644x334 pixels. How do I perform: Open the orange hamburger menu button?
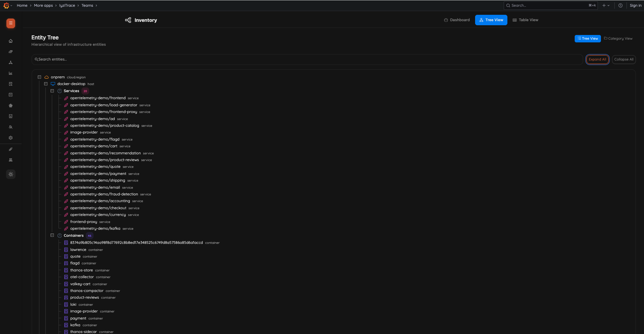[11, 23]
